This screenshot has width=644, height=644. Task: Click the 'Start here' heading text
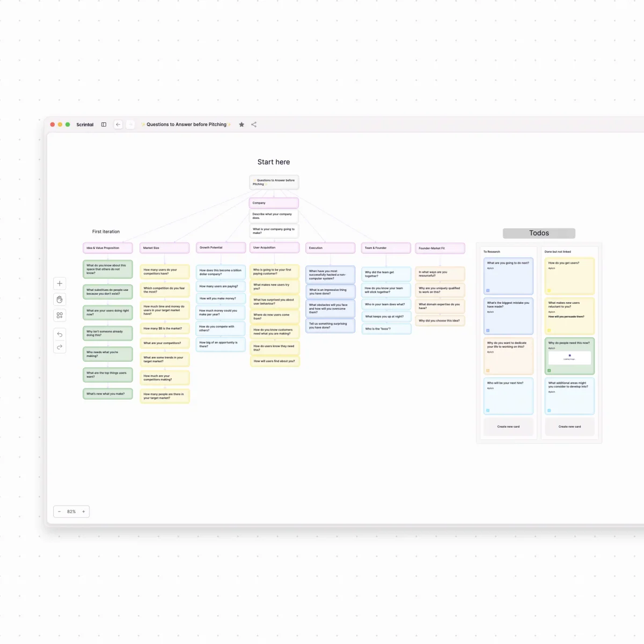(274, 162)
